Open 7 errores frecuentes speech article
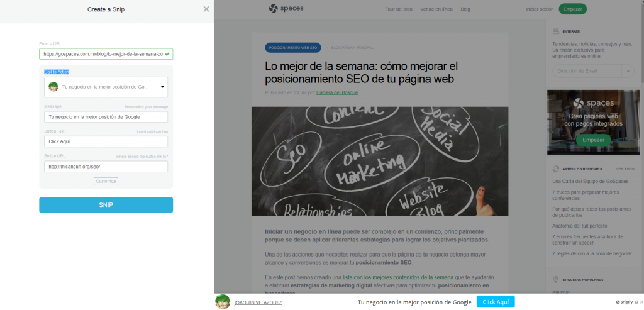This screenshot has height=310, width=644. click(x=588, y=240)
